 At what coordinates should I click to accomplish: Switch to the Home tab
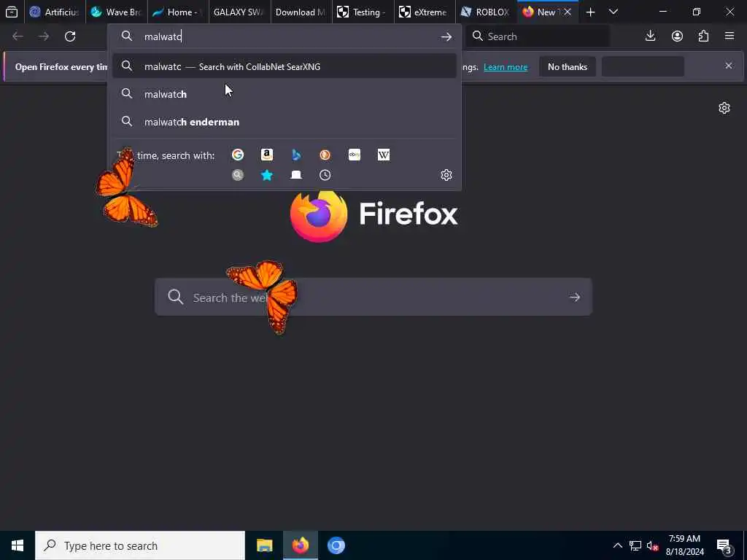point(178,12)
